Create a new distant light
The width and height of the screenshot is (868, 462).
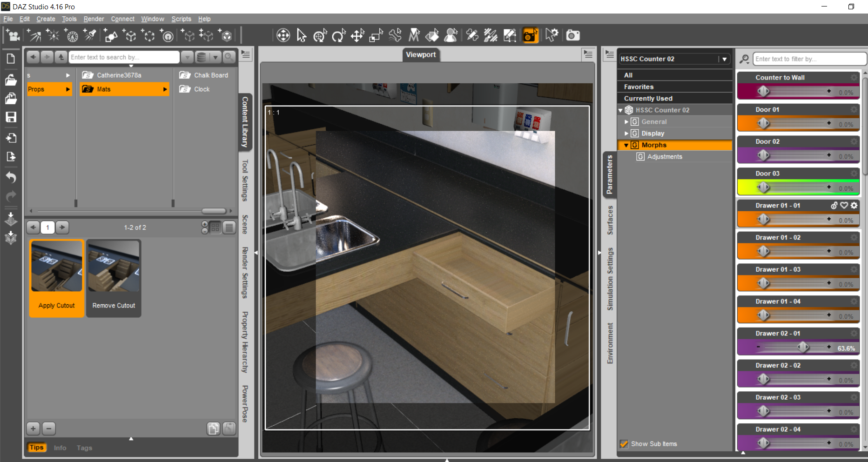click(x=34, y=35)
